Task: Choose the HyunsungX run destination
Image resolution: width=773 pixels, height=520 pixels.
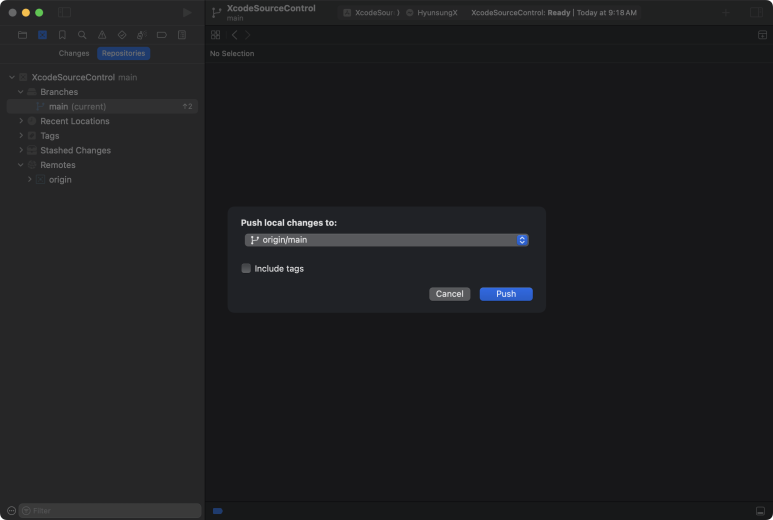Action: [x=432, y=13]
